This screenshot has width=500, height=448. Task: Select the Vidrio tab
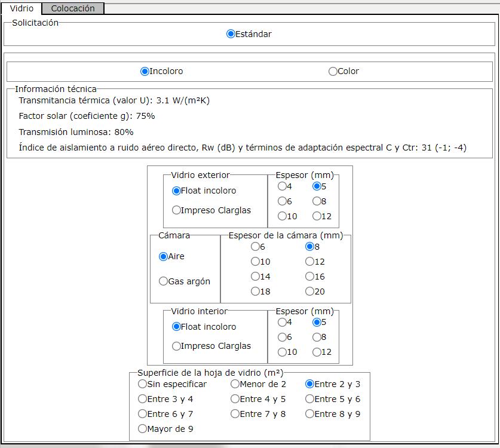pyautogui.click(x=22, y=8)
